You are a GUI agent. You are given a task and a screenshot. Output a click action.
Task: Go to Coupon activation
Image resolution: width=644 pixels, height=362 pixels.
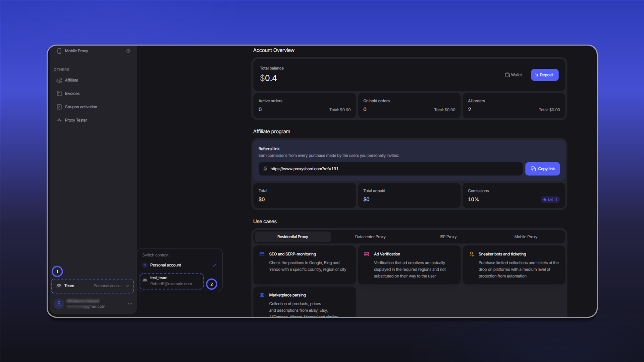tap(81, 107)
